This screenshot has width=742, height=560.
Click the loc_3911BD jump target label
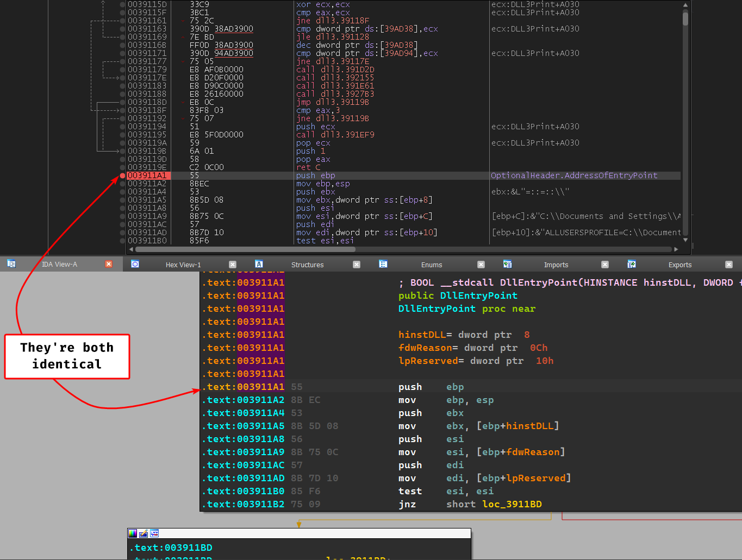point(512,504)
